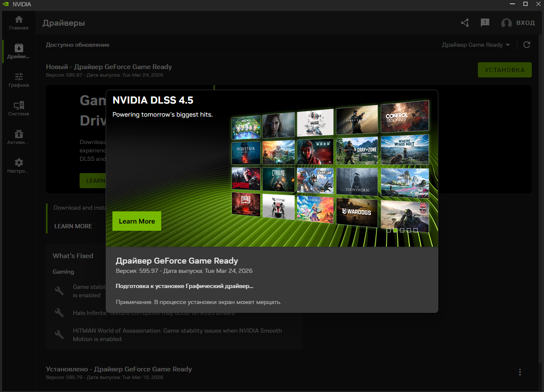Click the "What's Fixed" heading
This screenshot has width=544, height=392.
(73, 256)
